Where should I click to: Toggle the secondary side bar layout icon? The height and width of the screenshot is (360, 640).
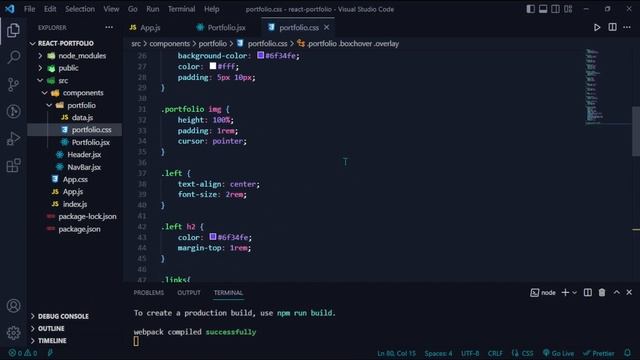click(556, 9)
